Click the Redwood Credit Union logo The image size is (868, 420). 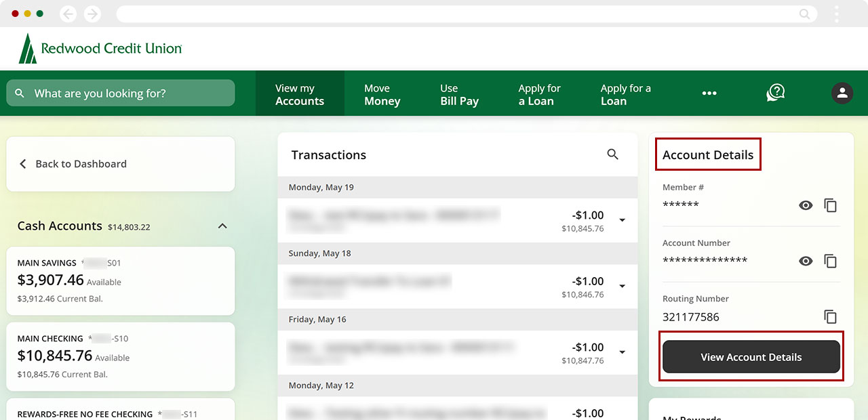(100, 49)
